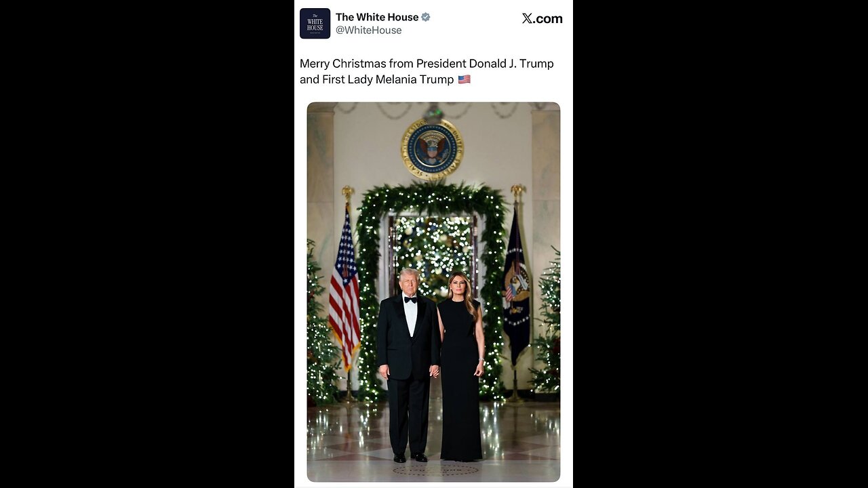Click the gold eagle atop American flagpole
Image resolution: width=868 pixels, height=488 pixels.
pos(348,195)
